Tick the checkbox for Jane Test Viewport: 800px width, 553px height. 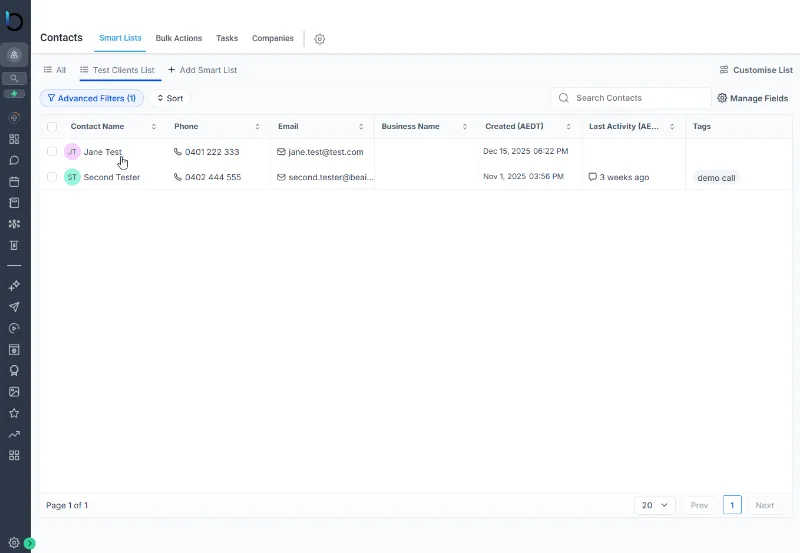[x=52, y=152]
